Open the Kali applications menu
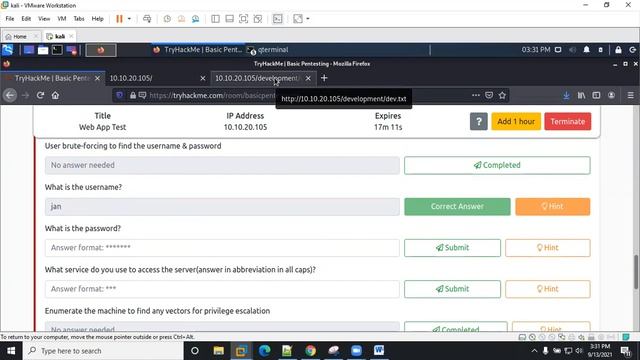Screen dimensions: 640x360 pyautogui.click(x=8, y=50)
